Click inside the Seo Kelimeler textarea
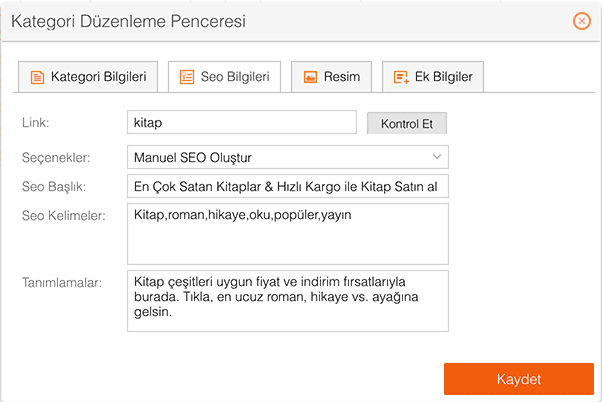Image resolution: width=602 pixels, height=402 pixels. click(x=288, y=234)
